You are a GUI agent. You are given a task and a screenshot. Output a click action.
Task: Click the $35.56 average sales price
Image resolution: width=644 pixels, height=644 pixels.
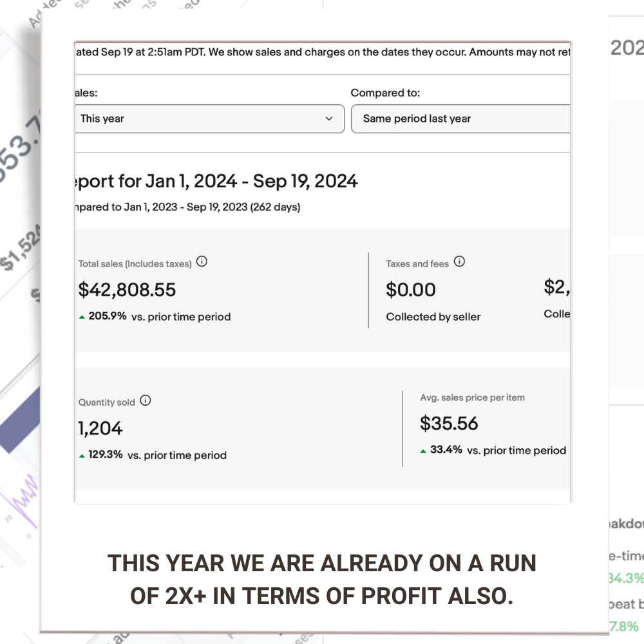click(x=449, y=423)
